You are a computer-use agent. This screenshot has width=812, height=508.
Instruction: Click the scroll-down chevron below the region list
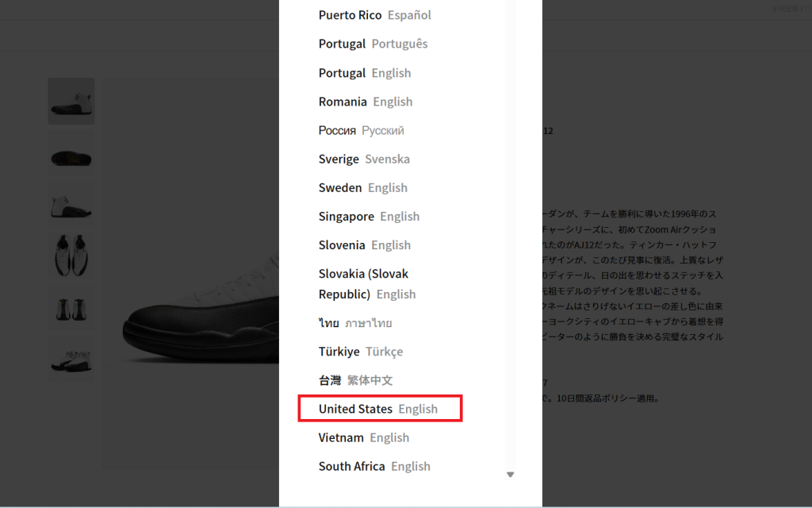(x=510, y=474)
